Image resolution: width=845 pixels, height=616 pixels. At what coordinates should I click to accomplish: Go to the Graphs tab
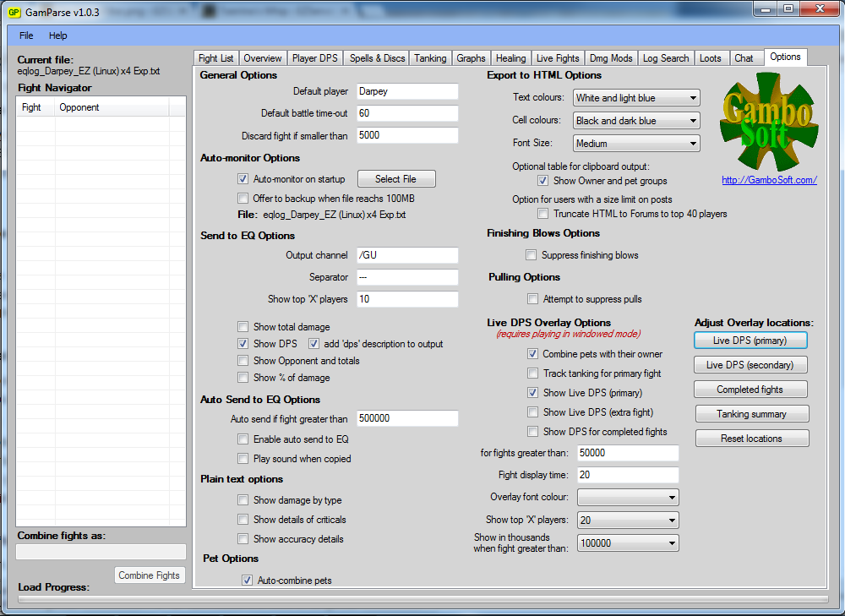(471, 58)
